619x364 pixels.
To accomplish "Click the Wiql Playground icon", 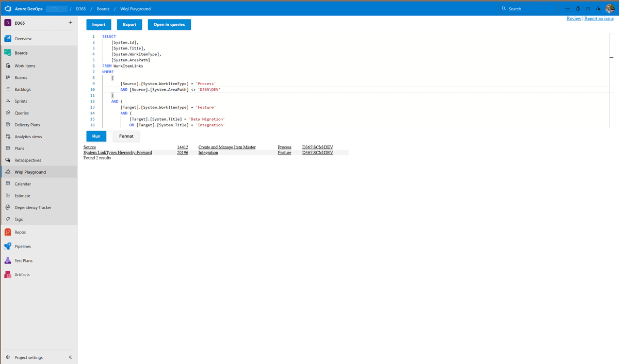I will (x=8, y=172).
